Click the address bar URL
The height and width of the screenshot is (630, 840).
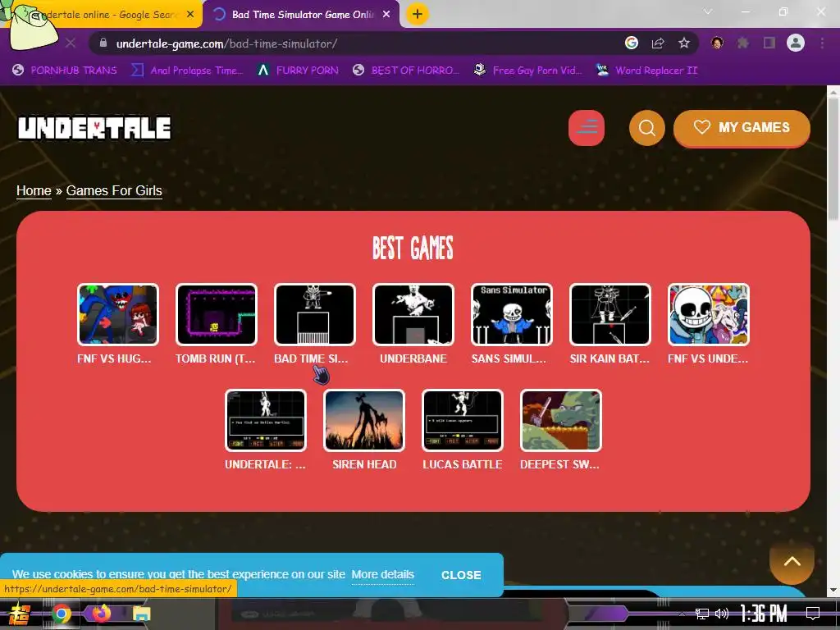point(226,43)
